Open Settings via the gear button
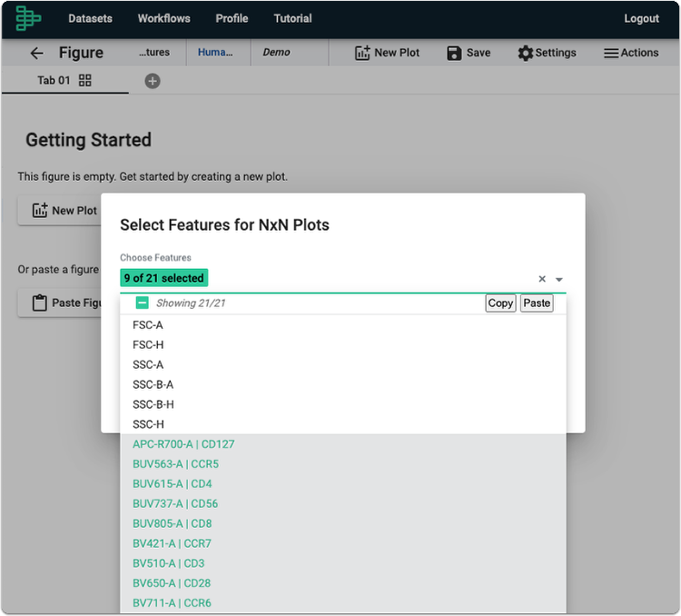681x616 pixels. [x=547, y=53]
